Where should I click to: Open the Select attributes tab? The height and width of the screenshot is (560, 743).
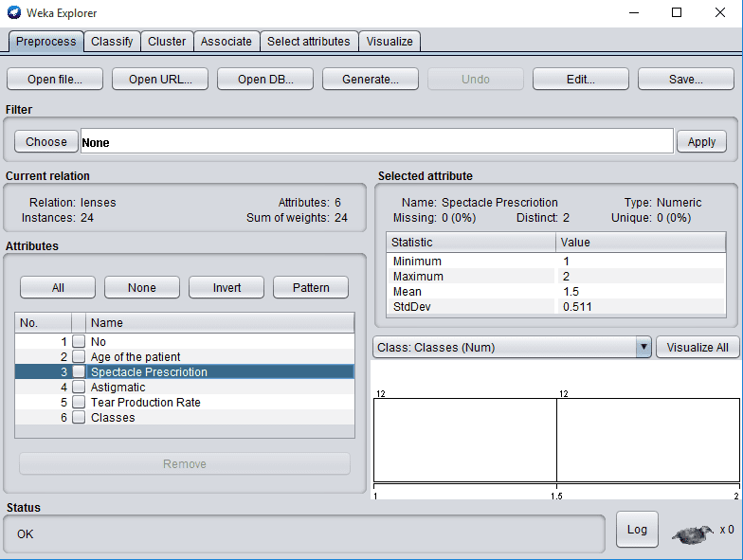click(309, 42)
